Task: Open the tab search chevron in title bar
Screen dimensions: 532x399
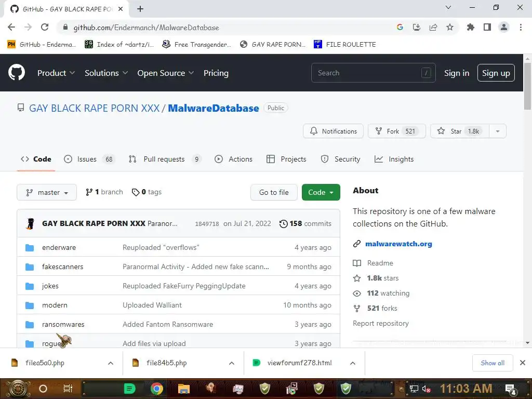Action: (448, 7)
